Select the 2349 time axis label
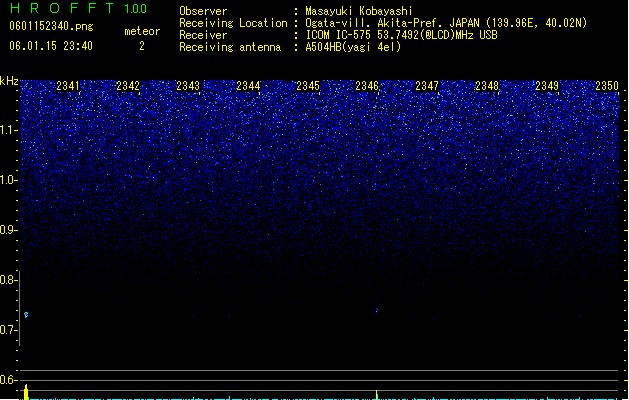The image size is (629, 400). click(547, 86)
